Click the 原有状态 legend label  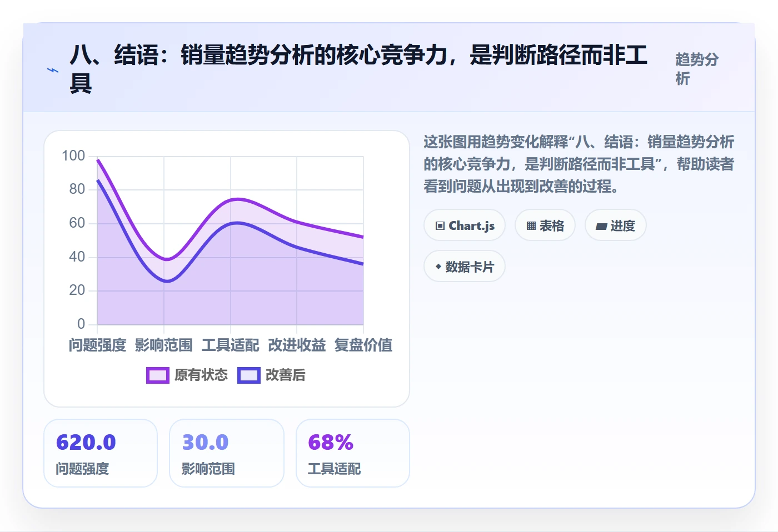tap(201, 375)
